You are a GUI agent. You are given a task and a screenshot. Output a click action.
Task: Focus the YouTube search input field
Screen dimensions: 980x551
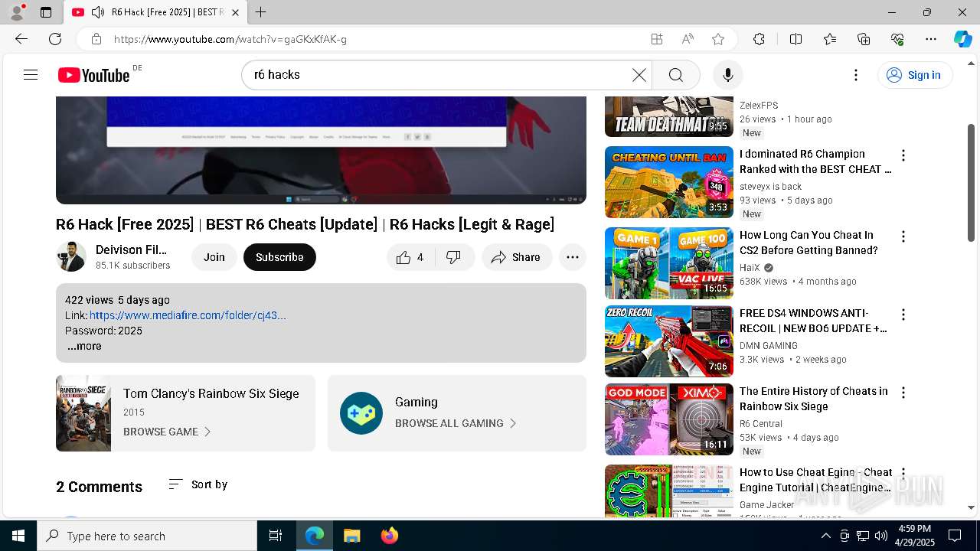click(440, 74)
